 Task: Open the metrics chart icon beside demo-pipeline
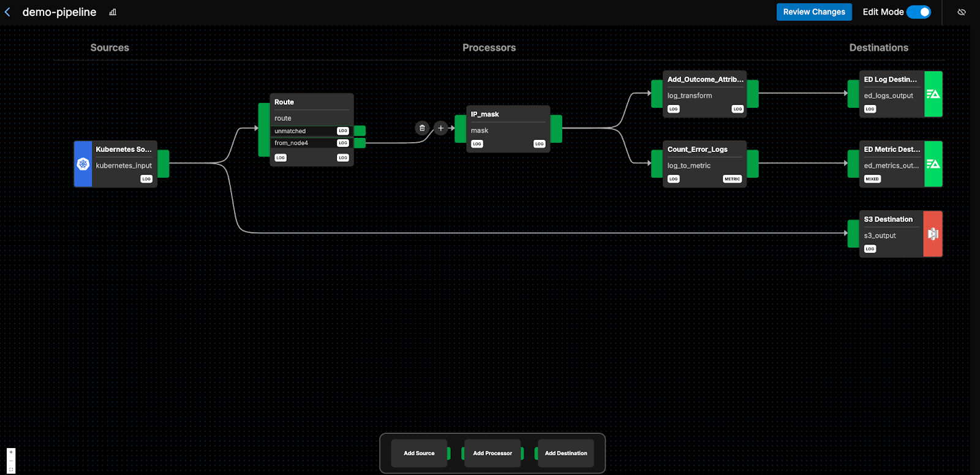point(113,12)
